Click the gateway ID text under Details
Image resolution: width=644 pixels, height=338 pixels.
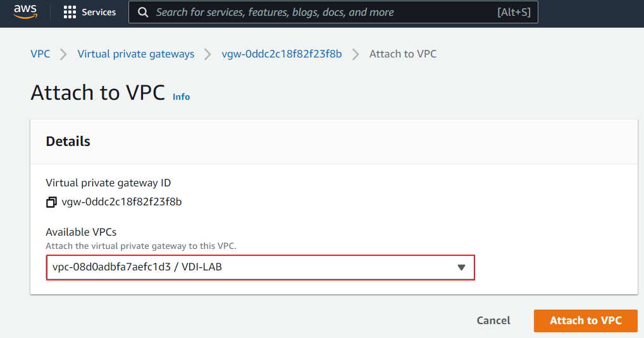coord(122,203)
